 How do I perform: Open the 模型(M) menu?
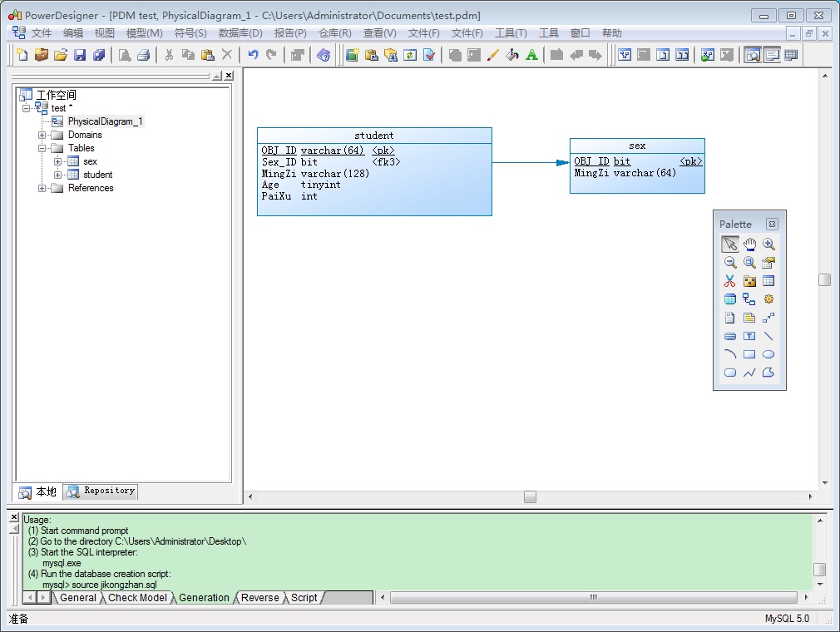click(x=144, y=33)
